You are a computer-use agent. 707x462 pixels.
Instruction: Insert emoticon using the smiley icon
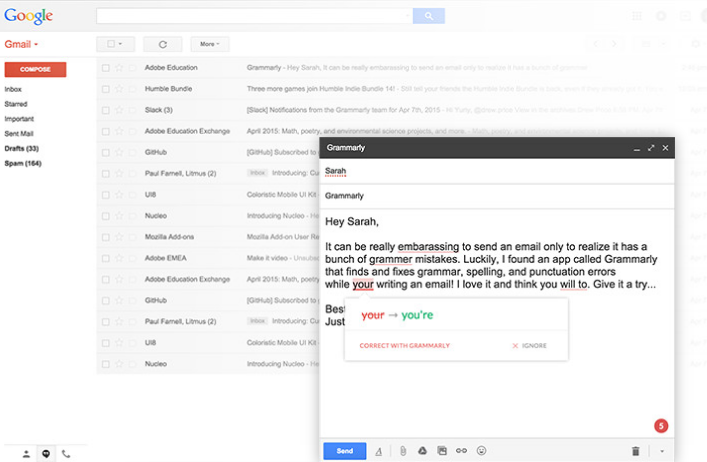click(482, 451)
